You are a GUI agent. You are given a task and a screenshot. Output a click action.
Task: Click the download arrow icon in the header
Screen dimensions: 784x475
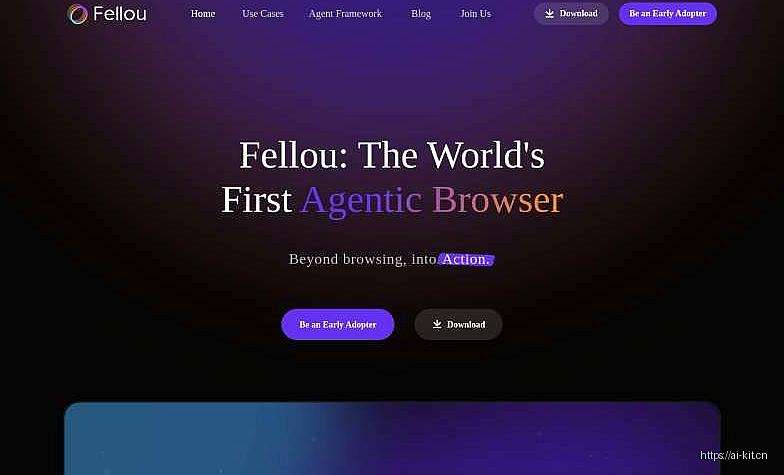(x=550, y=14)
